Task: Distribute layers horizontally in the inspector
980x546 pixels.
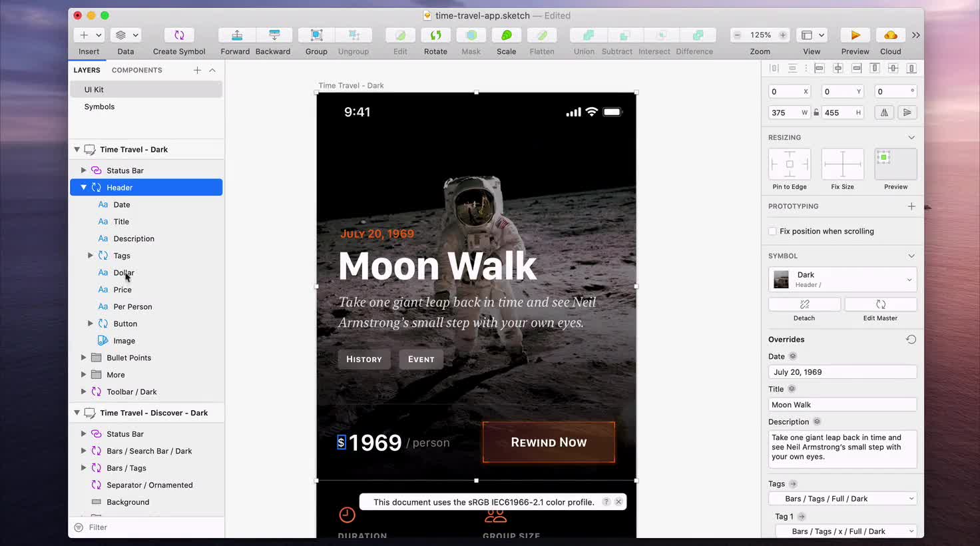Action: click(774, 68)
